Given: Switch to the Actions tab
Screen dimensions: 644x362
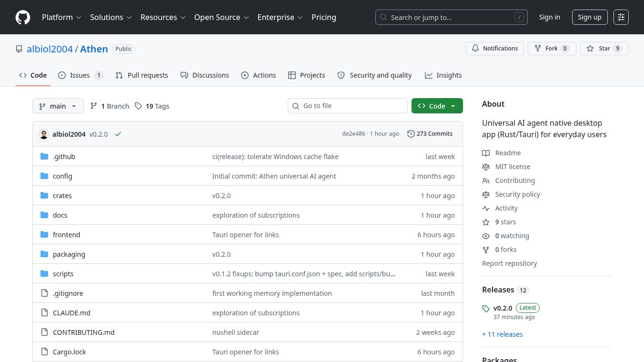Looking at the screenshot, I should click(259, 75).
